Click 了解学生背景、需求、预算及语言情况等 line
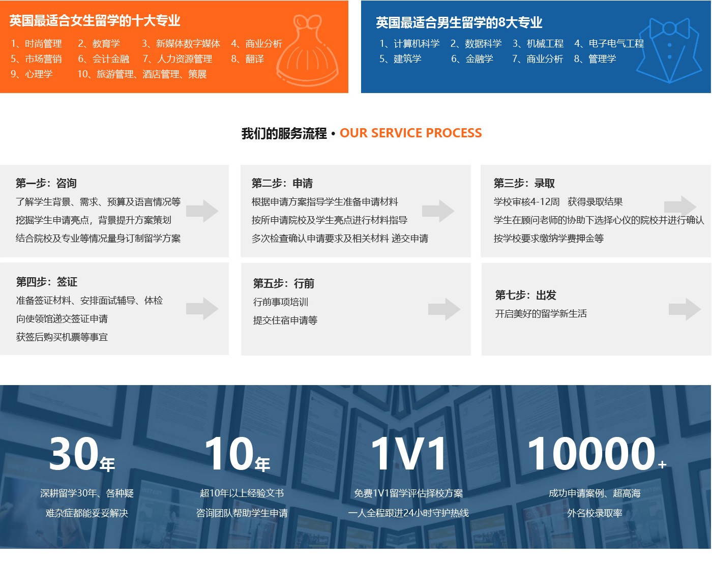 click(x=98, y=202)
